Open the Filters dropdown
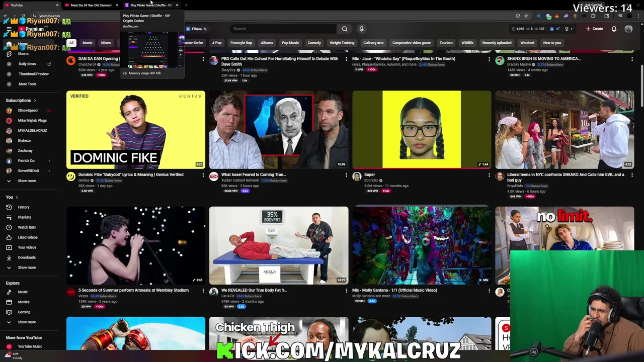The height and width of the screenshot is (362, 644). [x=197, y=29]
